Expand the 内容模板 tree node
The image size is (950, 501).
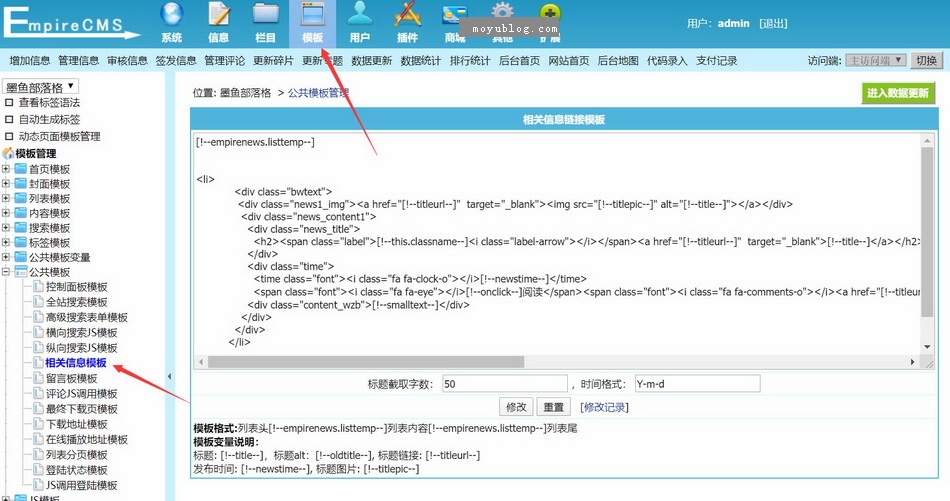[5, 213]
